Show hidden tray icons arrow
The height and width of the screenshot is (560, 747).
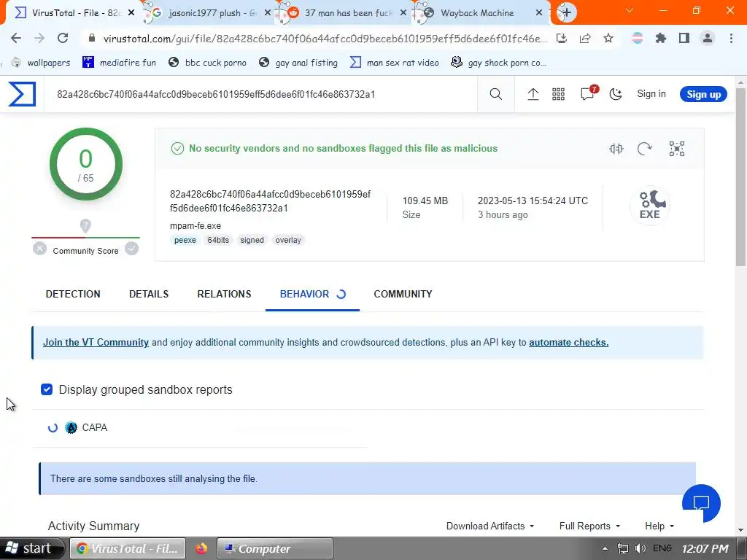point(605,548)
